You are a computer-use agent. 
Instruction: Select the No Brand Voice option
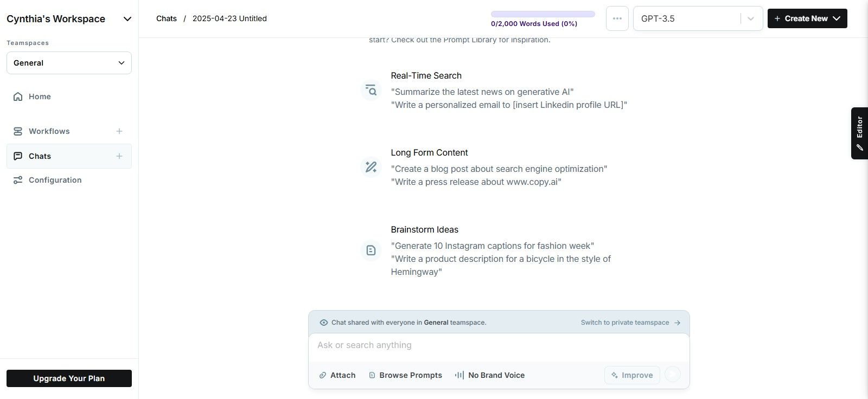pyautogui.click(x=490, y=375)
